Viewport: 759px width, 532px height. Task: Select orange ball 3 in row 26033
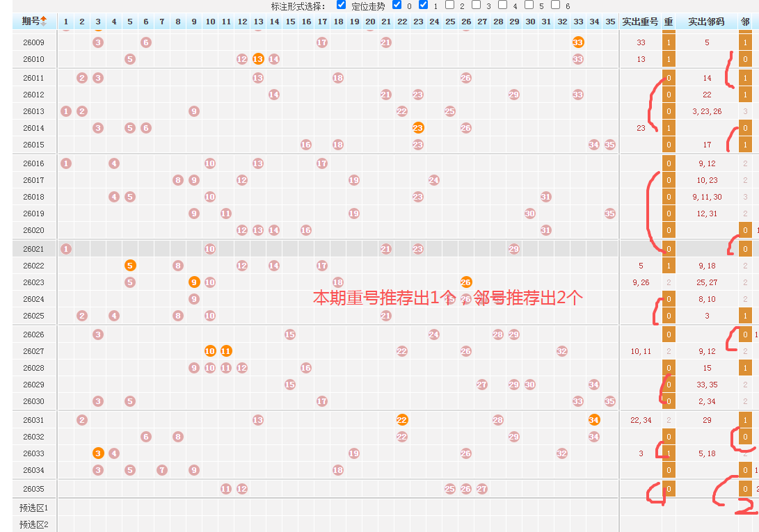click(x=98, y=453)
